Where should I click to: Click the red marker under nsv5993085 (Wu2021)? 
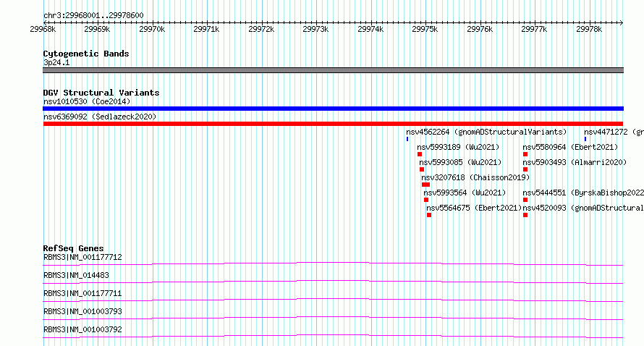[422, 169]
